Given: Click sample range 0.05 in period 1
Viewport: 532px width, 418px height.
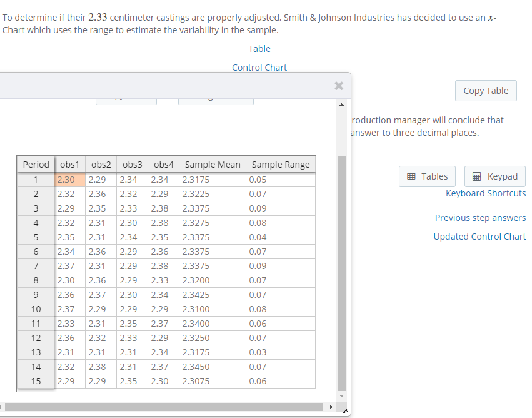Looking at the screenshot, I should pyautogui.click(x=281, y=180).
